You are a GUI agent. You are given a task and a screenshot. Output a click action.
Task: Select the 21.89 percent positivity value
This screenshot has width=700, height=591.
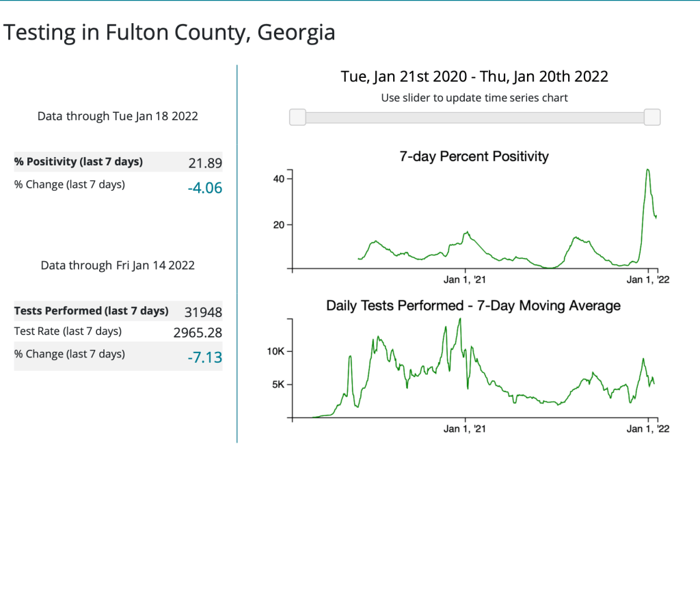pos(205,163)
